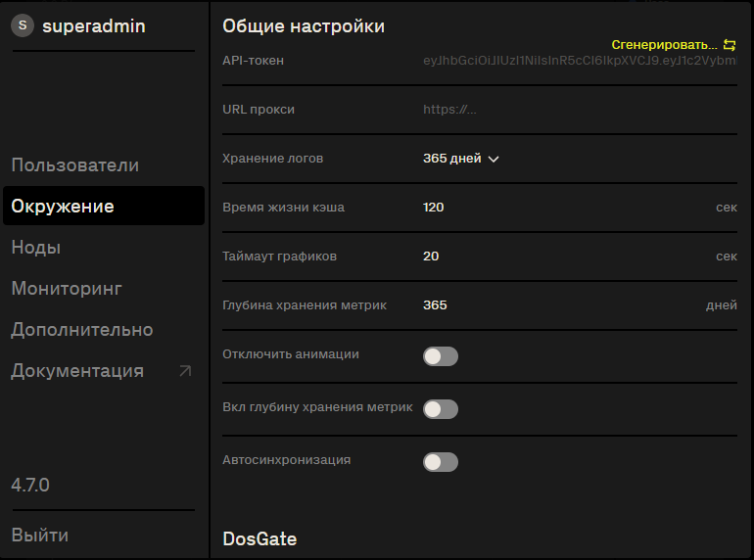Click the superadmin avatar icon
The image size is (754, 560).
tap(23, 25)
